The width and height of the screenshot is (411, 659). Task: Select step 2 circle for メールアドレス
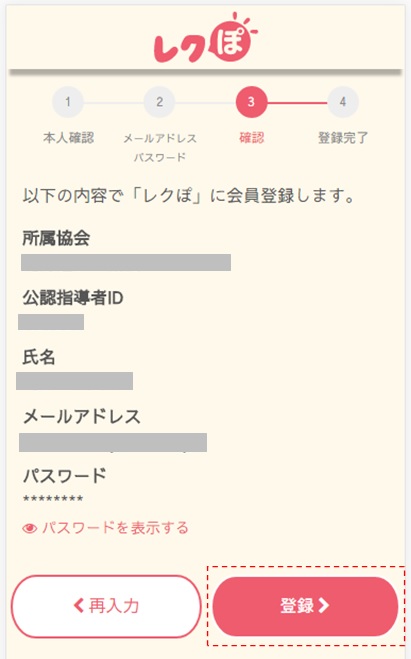pos(159,102)
